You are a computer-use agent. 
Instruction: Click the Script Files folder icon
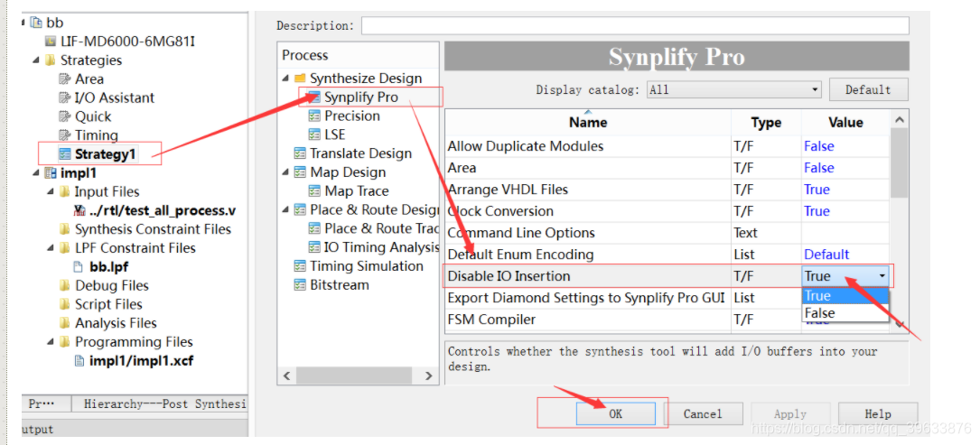click(65, 304)
